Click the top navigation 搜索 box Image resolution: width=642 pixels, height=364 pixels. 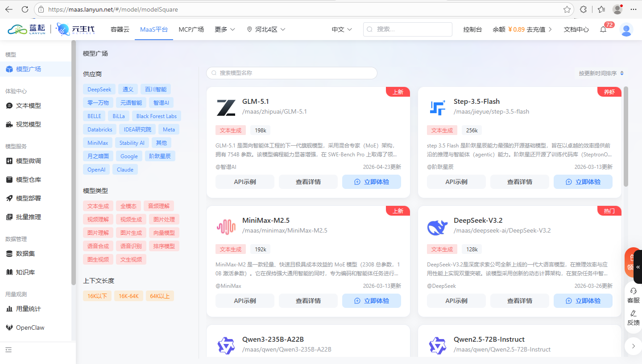(408, 29)
